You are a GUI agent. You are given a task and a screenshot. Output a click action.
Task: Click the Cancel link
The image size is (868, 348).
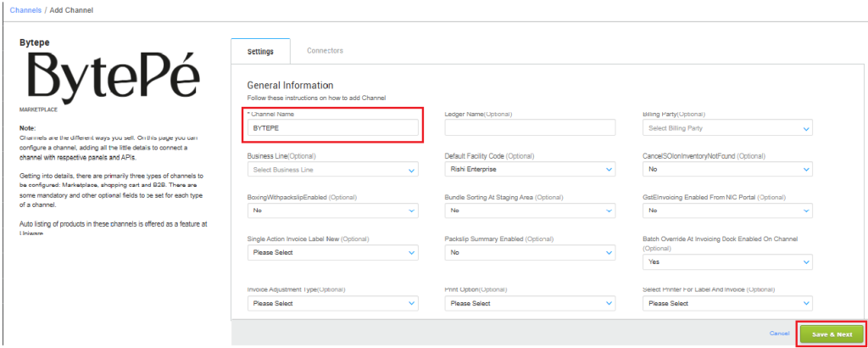click(x=779, y=334)
